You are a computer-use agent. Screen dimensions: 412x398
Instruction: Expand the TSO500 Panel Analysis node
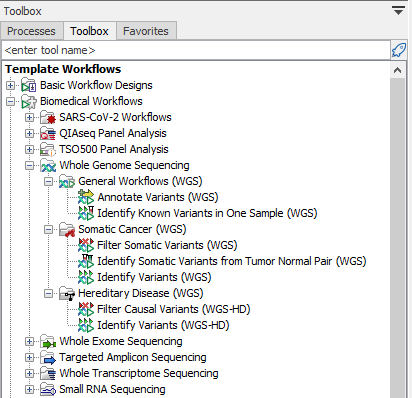(29, 149)
